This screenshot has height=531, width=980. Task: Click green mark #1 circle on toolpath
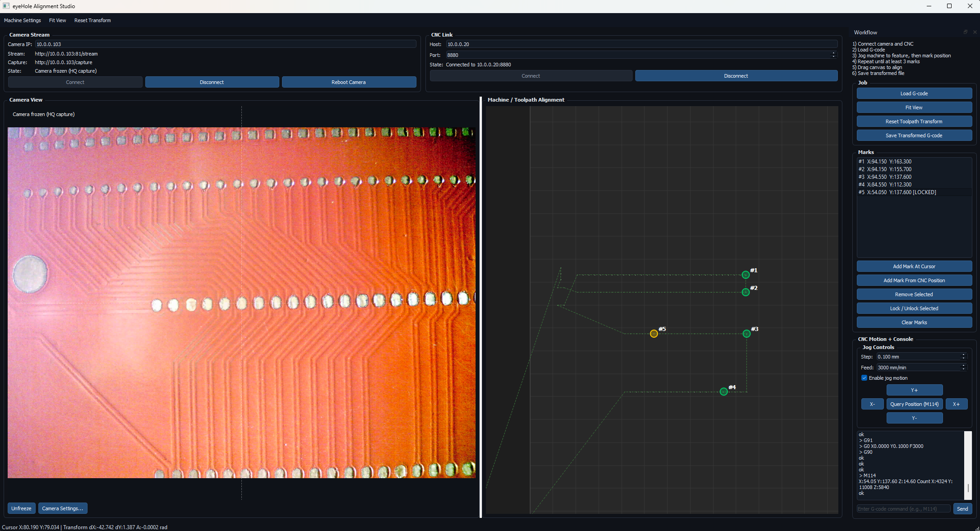(x=745, y=275)
